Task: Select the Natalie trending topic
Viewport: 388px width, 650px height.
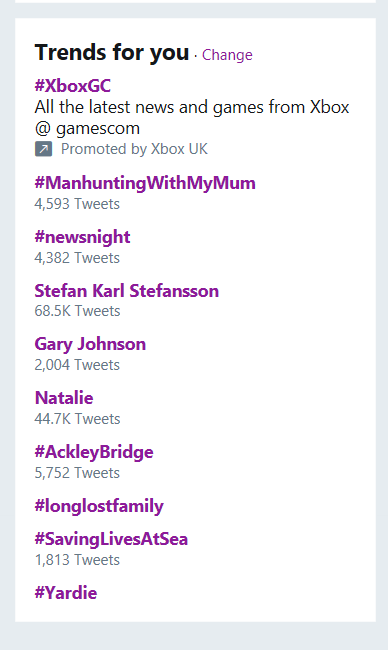Action: 64,398
